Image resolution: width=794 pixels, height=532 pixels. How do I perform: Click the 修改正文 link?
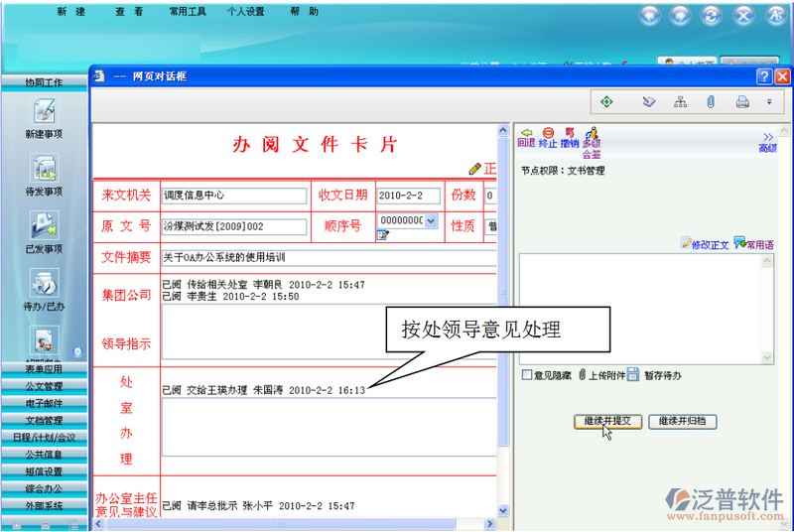click(705, 244)
